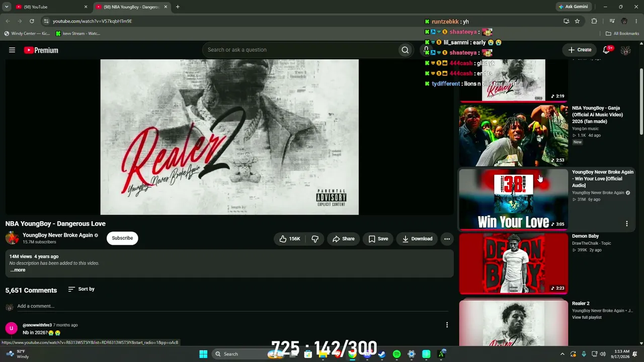The image size is (644, 362).
Task: Open more actions below the video
Action: [447, 239]
